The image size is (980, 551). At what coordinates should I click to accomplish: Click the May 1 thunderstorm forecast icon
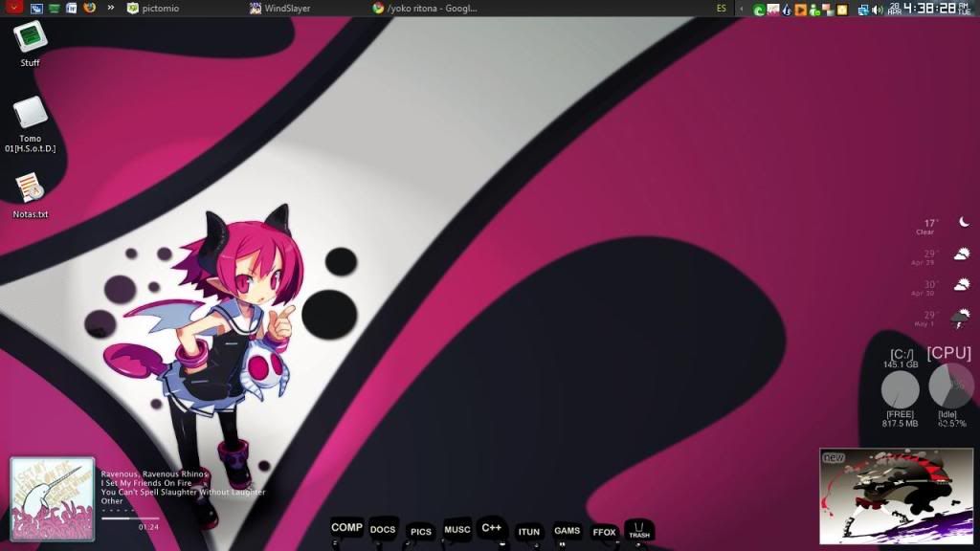click(x=961, y=319)
